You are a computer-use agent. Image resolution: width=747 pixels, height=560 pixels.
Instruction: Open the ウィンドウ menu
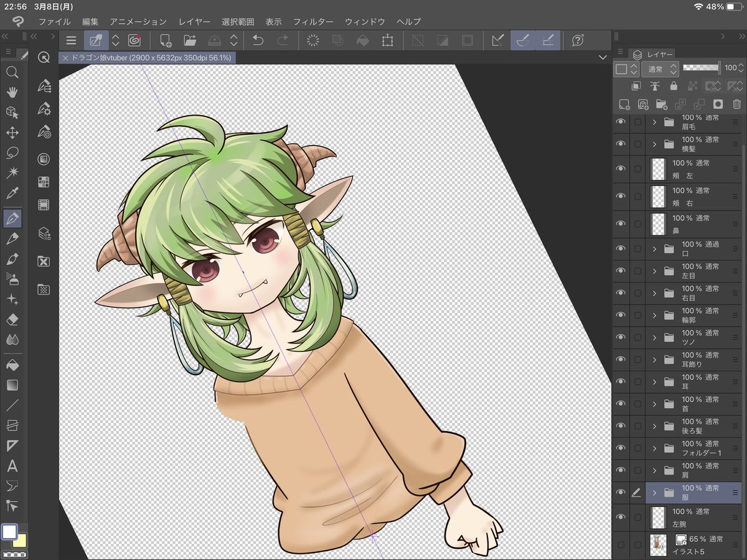[365, 21]
